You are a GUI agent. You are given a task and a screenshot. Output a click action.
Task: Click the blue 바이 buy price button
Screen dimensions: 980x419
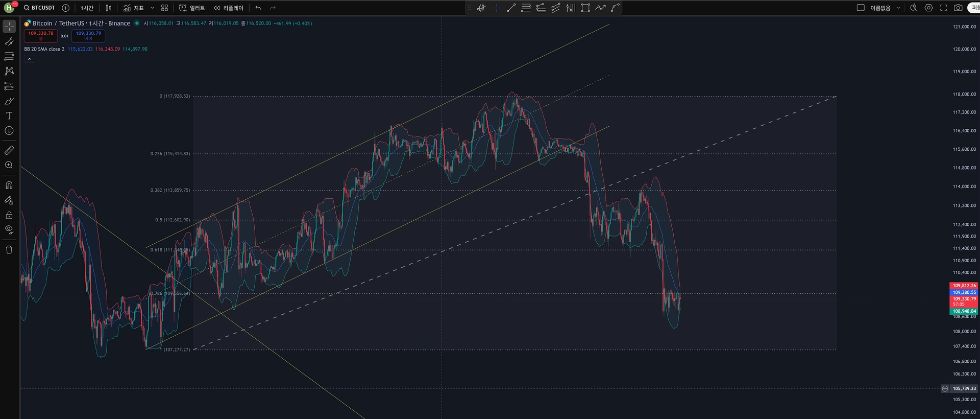click(88, 35)
